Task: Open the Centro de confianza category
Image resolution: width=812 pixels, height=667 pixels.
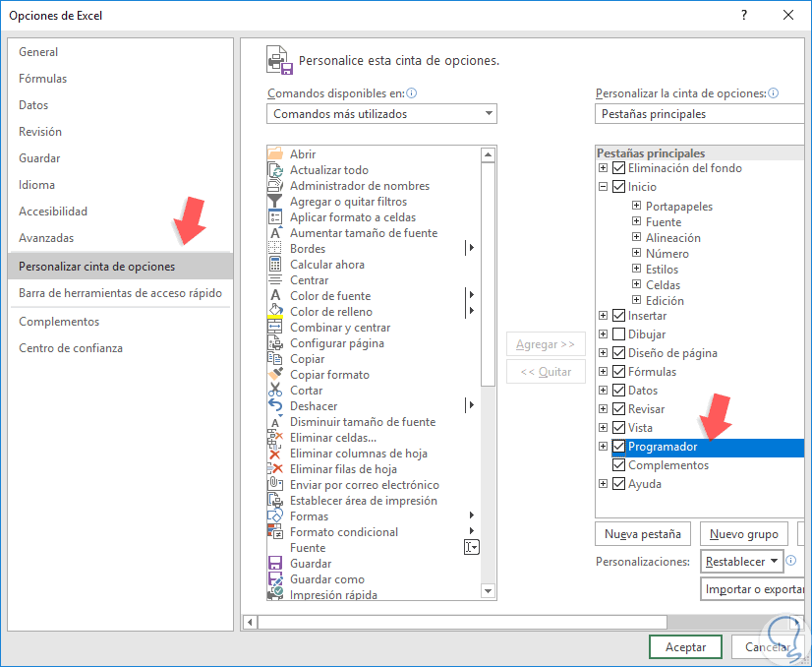Action: tap(120, 347)
